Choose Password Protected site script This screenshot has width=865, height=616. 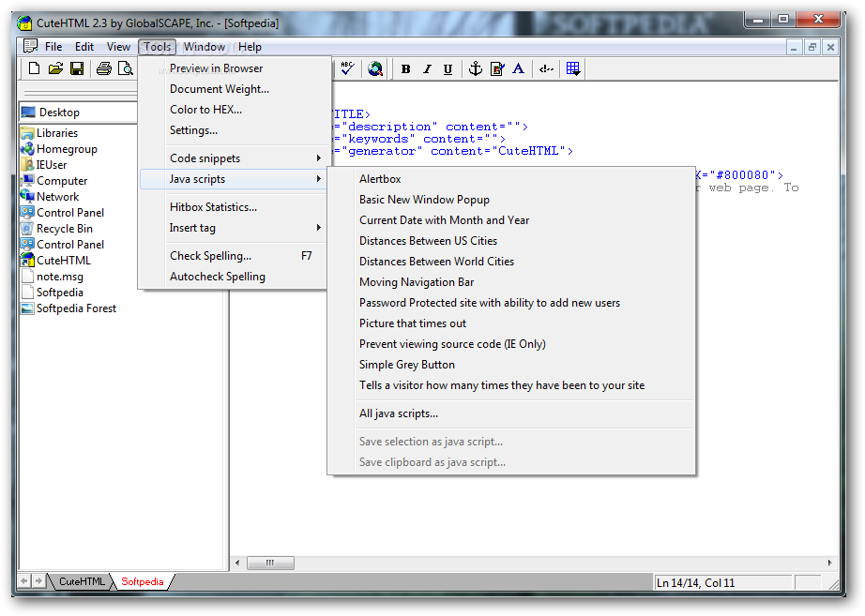510,303
